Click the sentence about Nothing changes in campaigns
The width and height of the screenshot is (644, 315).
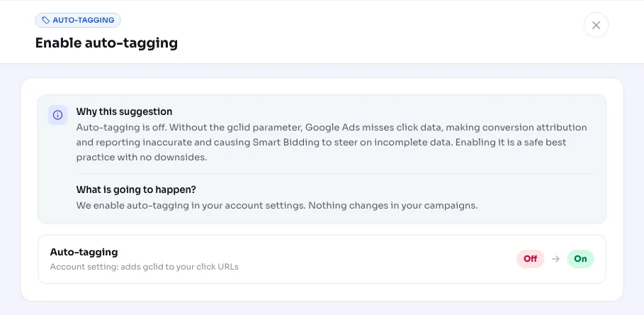coord(393,205)
